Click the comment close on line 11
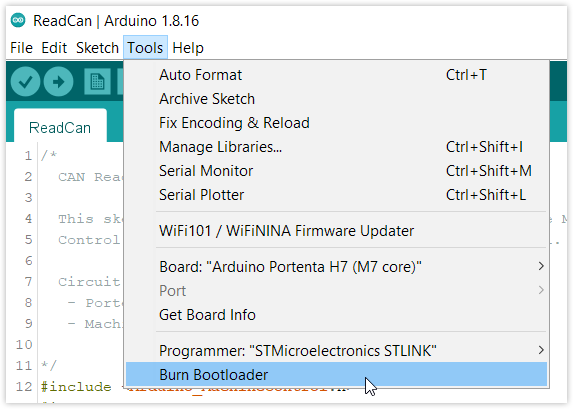This screenshot has width=573, height=409. pyautogui.click(x=49, y=366)
